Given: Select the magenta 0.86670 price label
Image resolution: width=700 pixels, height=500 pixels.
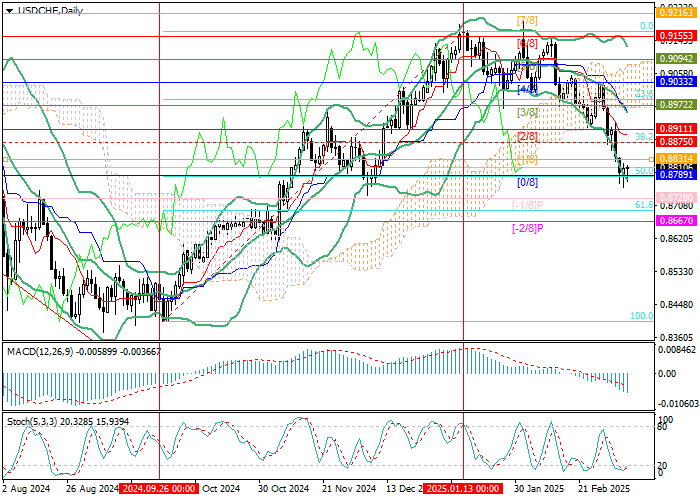Looking at the screenshot, I should (x=676, y=222).
